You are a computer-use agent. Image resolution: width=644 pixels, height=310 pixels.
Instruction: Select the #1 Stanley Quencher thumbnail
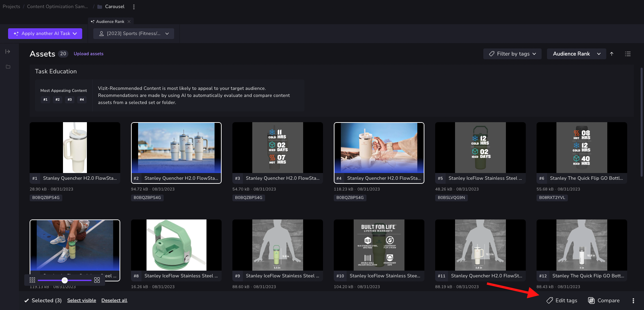pos(75,148)
